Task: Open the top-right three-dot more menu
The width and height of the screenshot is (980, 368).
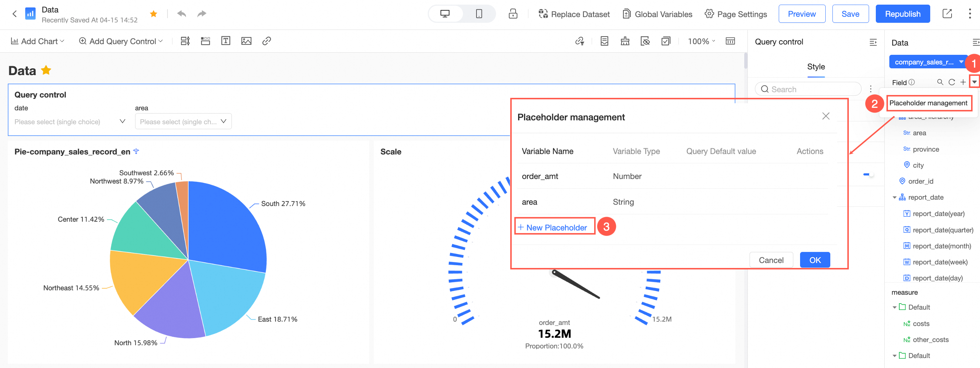Action: pos(970,14)
